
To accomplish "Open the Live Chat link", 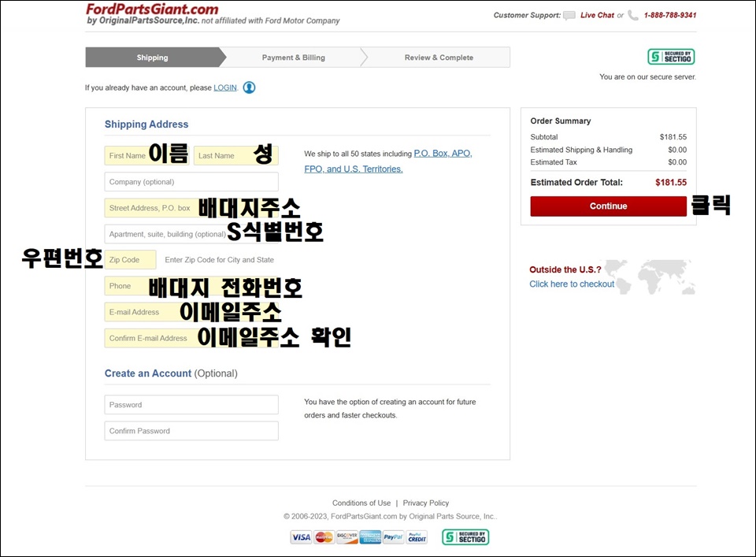I will click(597, 16).
